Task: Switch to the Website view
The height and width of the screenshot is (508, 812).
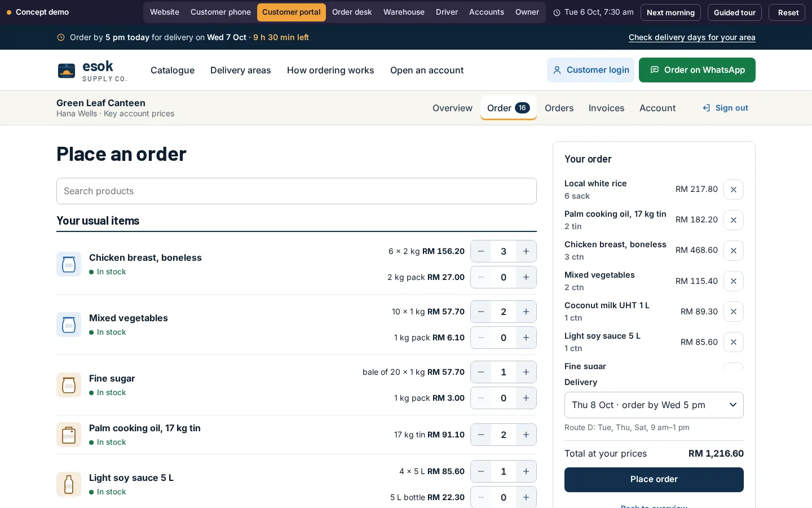Action: click(x=165, y=12)
